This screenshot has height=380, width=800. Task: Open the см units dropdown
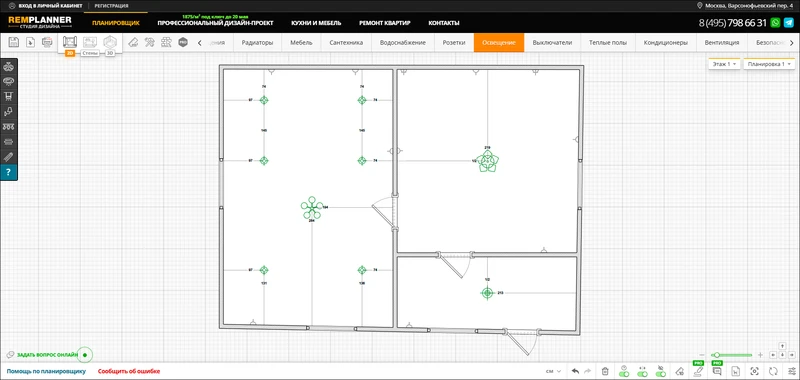tap(554, 371)
